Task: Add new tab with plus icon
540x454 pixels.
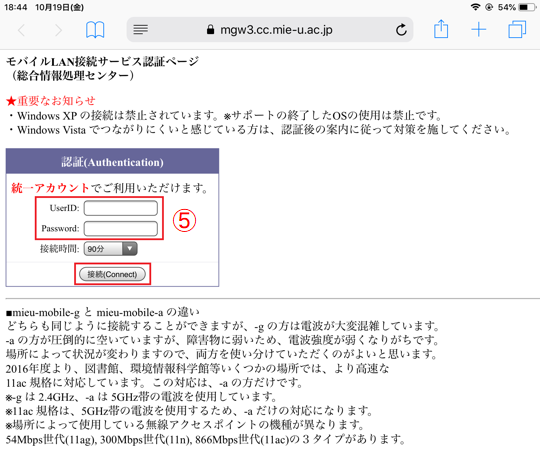Action: (479, 30)
